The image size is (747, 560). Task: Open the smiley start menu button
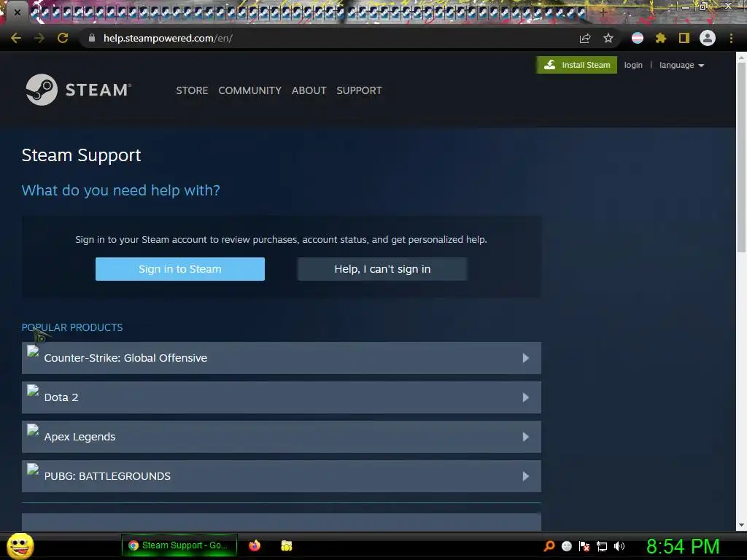pyautogui.click(x=20, y=545)
